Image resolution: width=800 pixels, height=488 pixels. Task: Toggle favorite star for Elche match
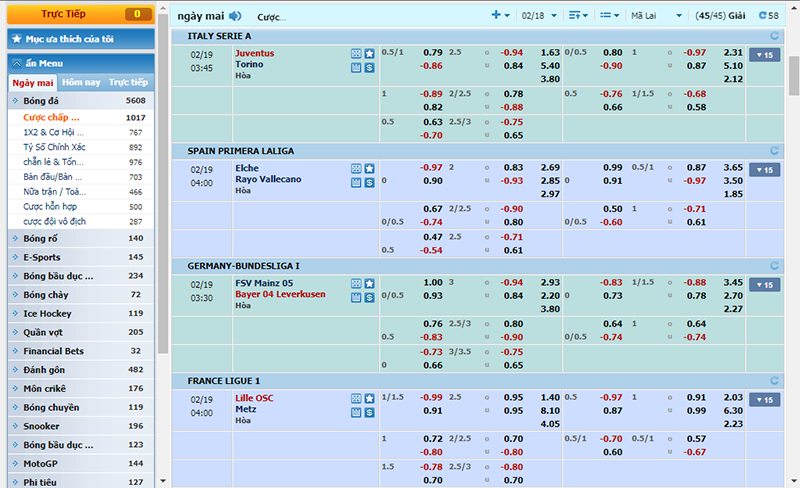pyautogui.click(x=369, y=169)
